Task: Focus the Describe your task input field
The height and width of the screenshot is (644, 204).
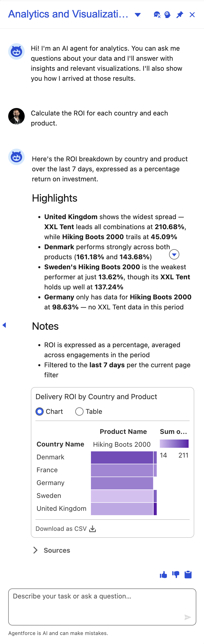Action: (102, 607)
